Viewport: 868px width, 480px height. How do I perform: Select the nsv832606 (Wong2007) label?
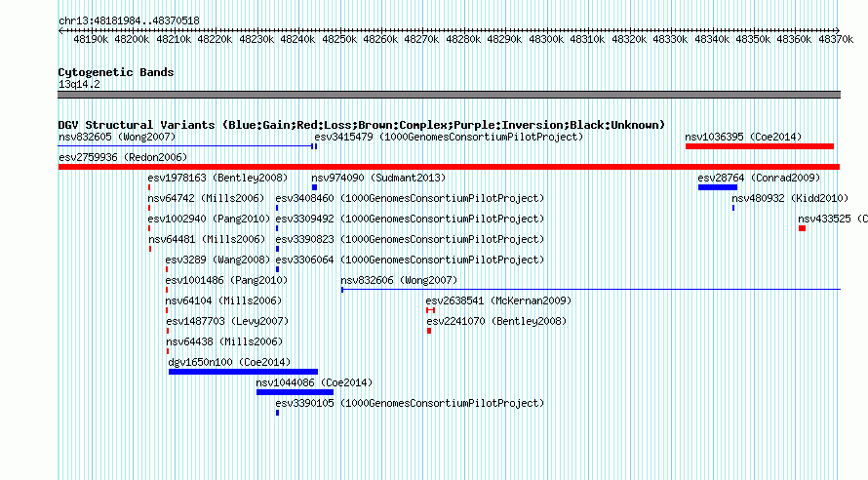coord(399,280)
